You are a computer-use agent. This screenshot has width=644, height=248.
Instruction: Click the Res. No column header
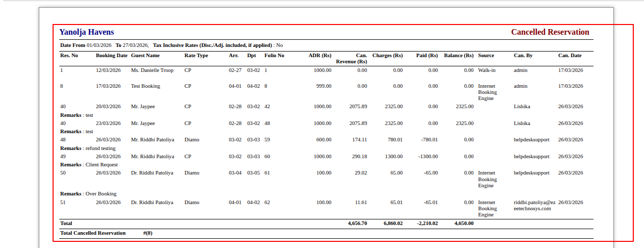[x=69, y=55]
